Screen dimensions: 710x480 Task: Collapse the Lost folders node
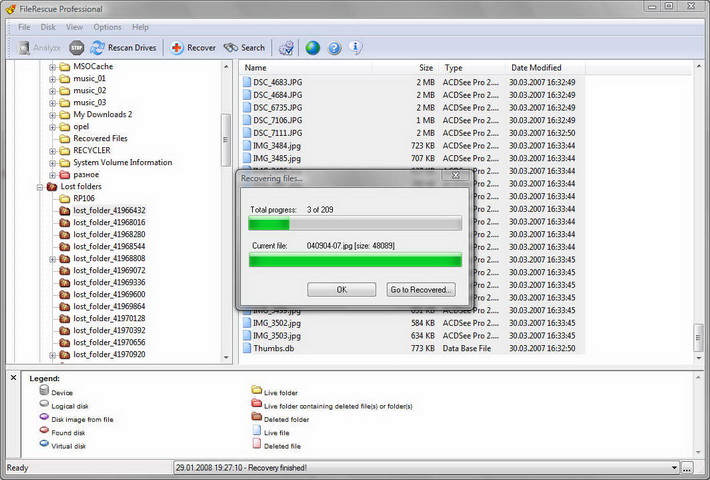(40, 187)
